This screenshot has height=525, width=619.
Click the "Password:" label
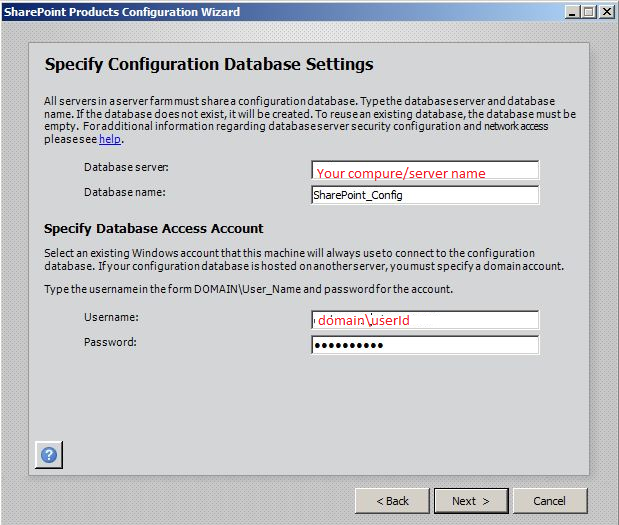(110, 342)
